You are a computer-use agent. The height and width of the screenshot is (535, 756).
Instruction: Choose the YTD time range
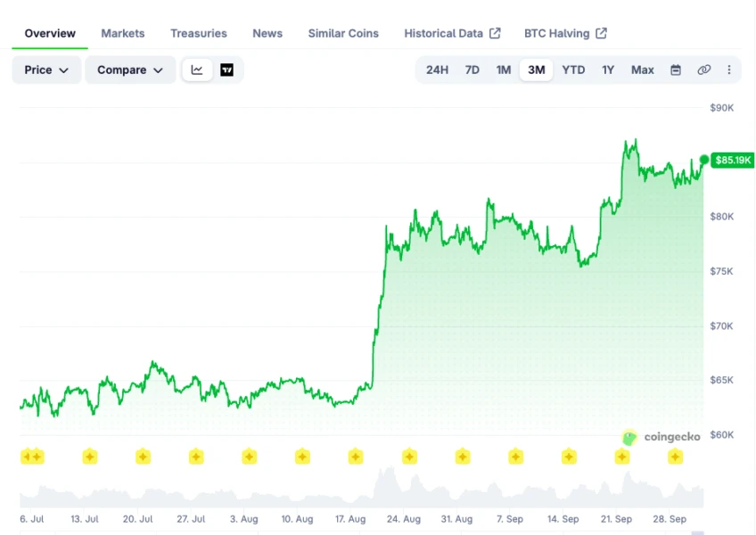(x=573, y=70)
